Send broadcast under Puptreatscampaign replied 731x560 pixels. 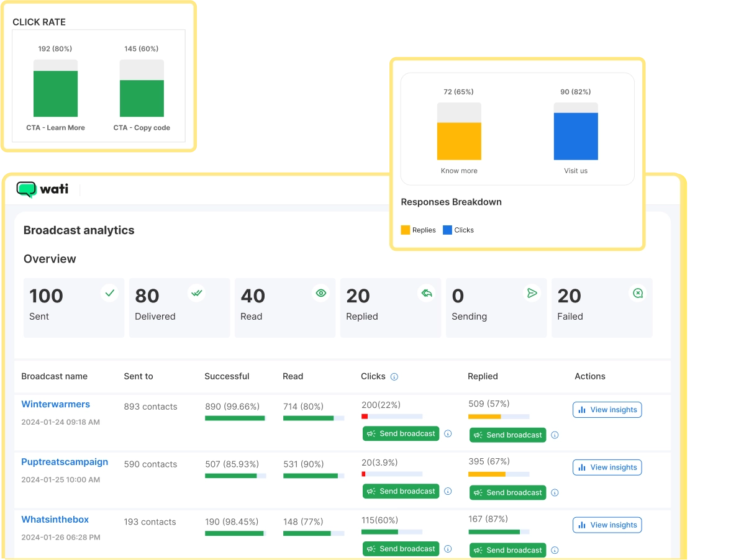[x=507, y=493]
